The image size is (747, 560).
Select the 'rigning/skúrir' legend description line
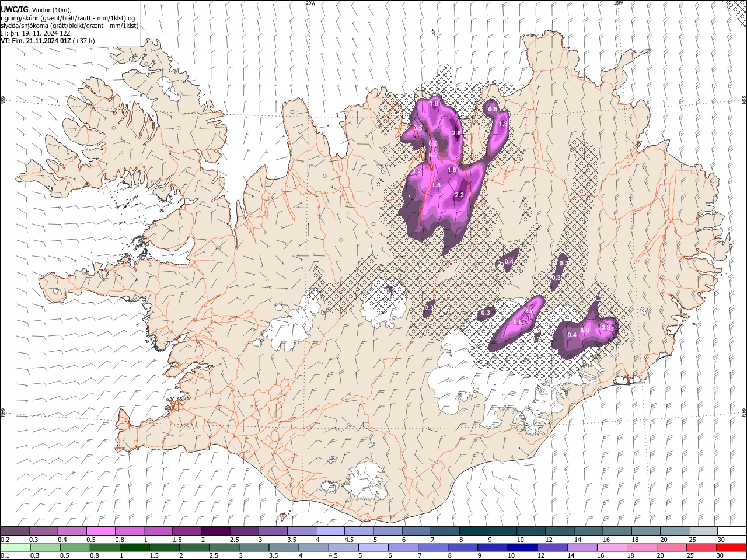point(68,18)
